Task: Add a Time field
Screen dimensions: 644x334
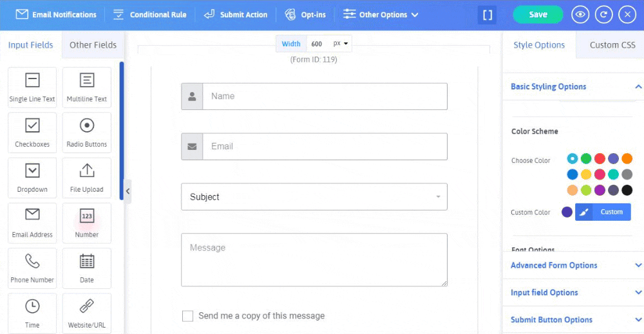Action: click(x=32, y=313)
